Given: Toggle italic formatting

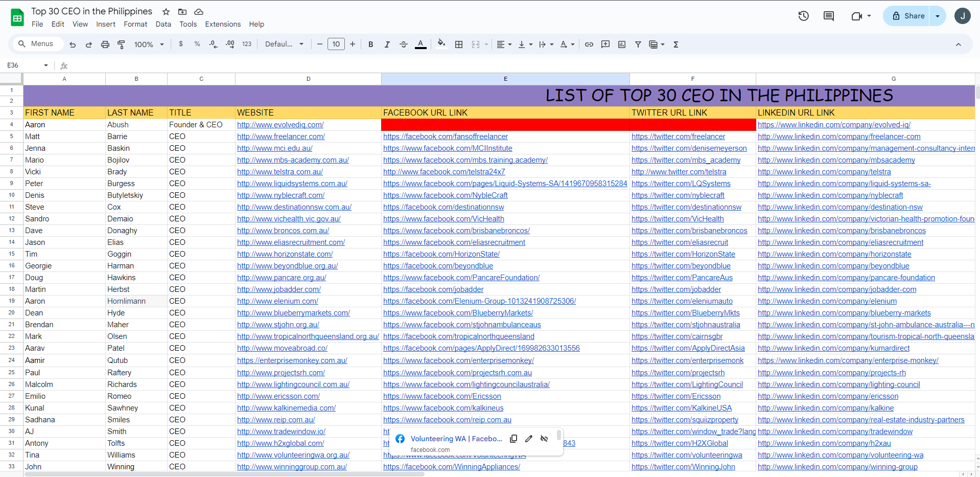Looking at the screenshot, I should (387, 44).
